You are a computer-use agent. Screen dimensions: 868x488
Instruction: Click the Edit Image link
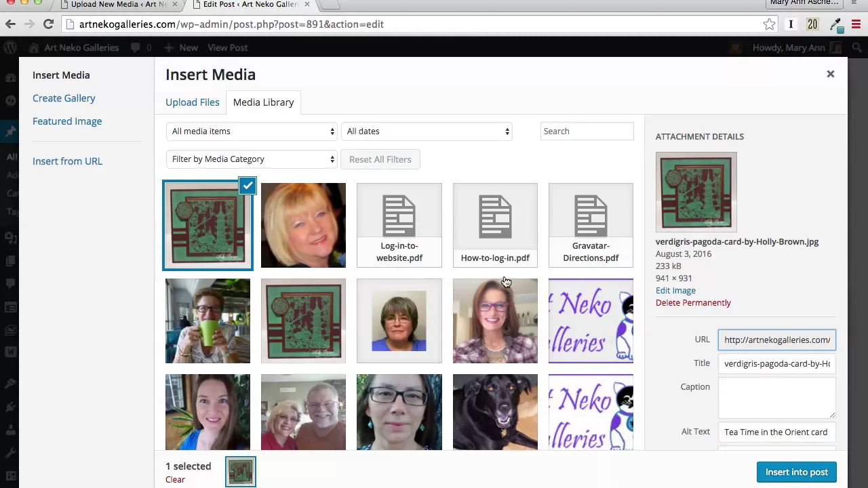click(x=675, y=291)
